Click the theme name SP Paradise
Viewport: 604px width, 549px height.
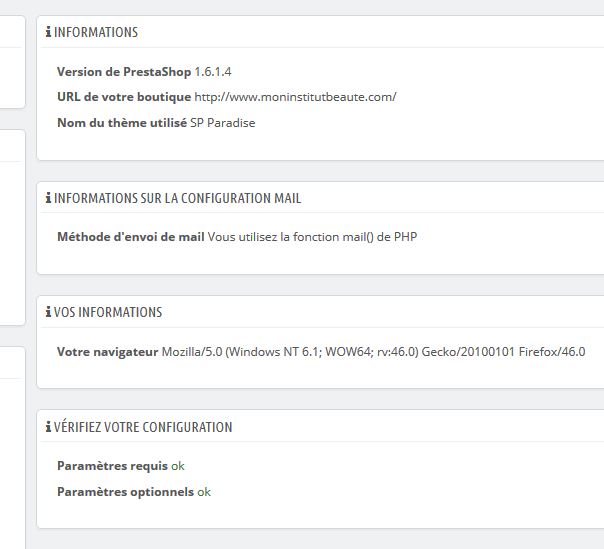(223, 123)
